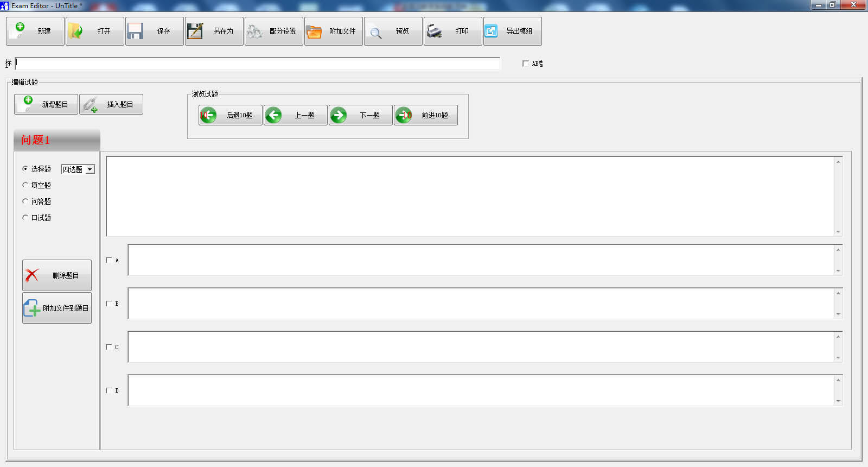Screen dimensions: 868x467
Task: Click the 新增题目 button
Action: click(x=46, y=104)
